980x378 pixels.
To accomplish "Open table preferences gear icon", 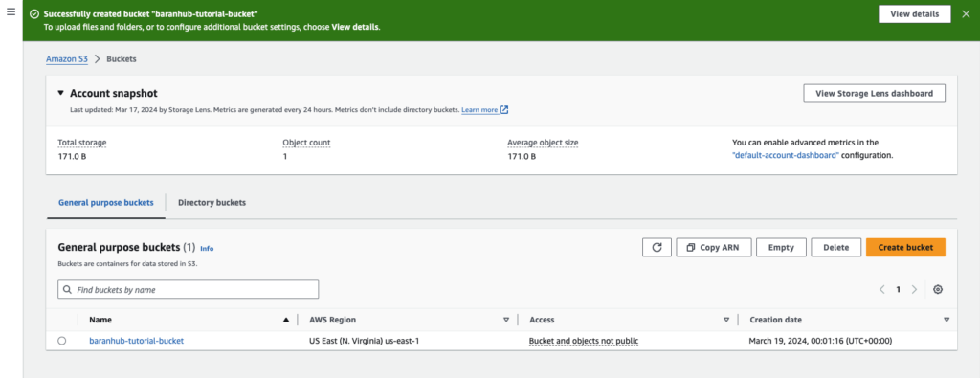I will click(x=938, y=290).
